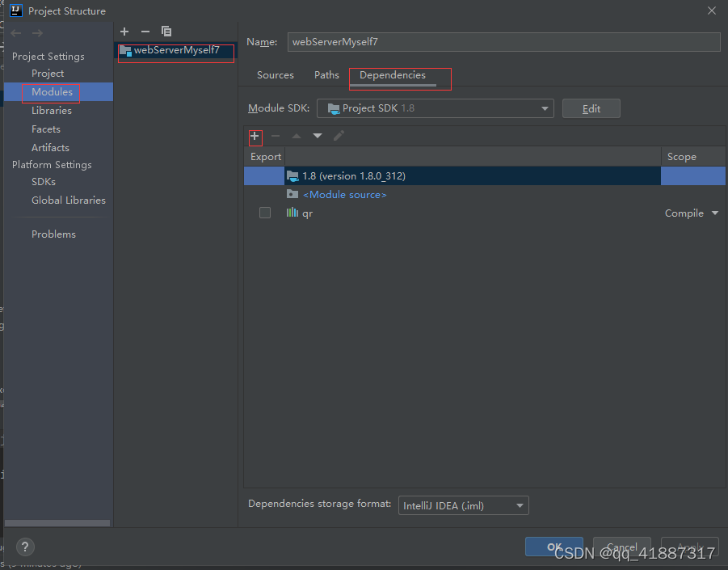This screenshot has width=728, height=570.
Task: Select Artifacts in the sidebar
Action: (50, 148)
